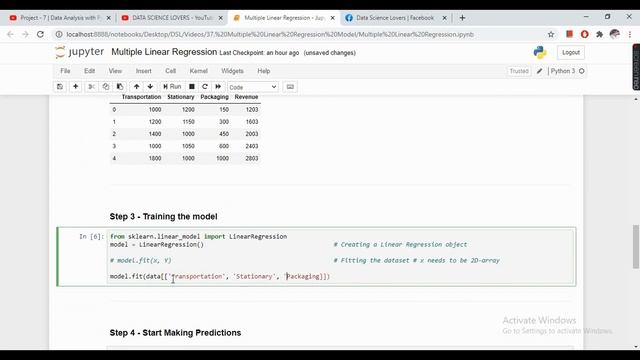This screenshot has width=640, height=360.
Task: Go back in browser history
Action: tap(10, 34)
